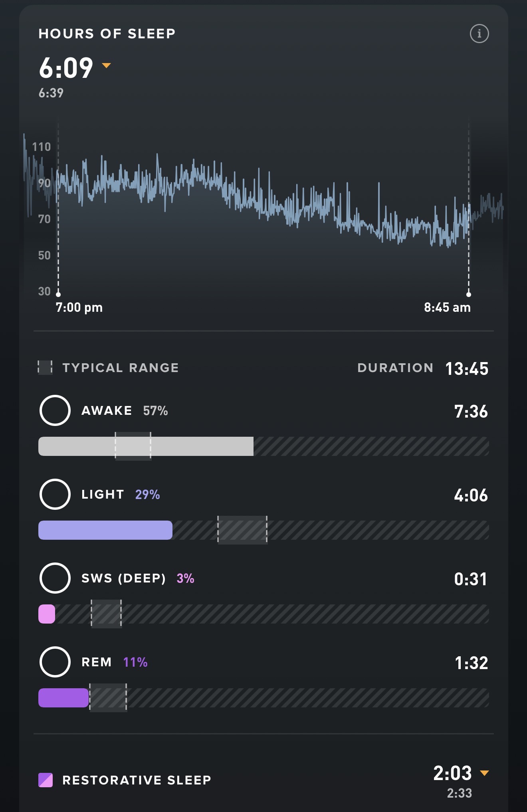The image size is (527, 812).
Task: Open the Restorative Sleep section label
Action: (x=137, y=780)
